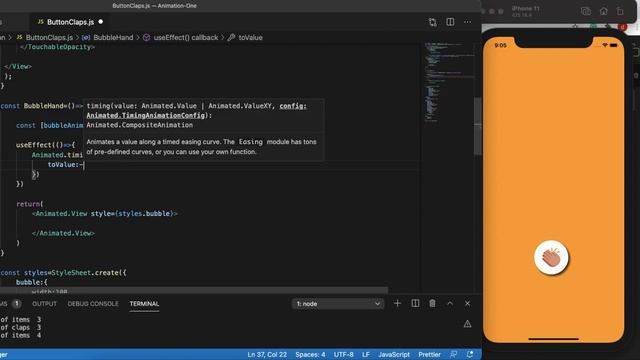Click the useEffect() callback breadcrumb

coord(186,38)
